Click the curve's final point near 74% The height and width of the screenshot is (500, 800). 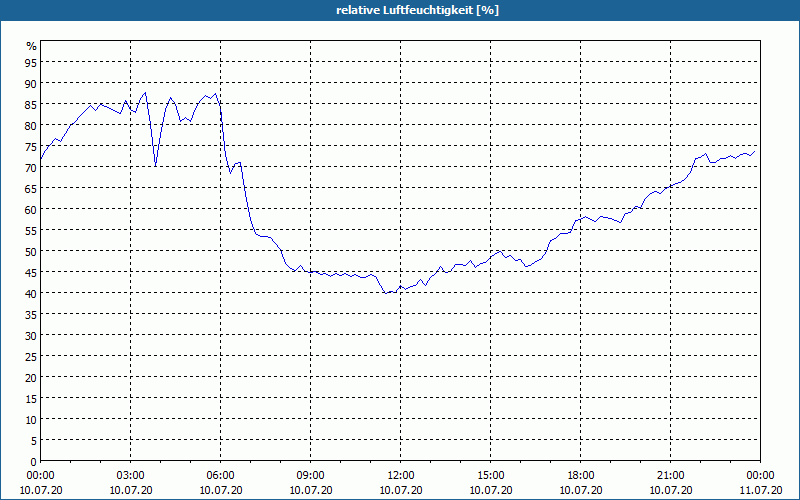coord(755,151)
